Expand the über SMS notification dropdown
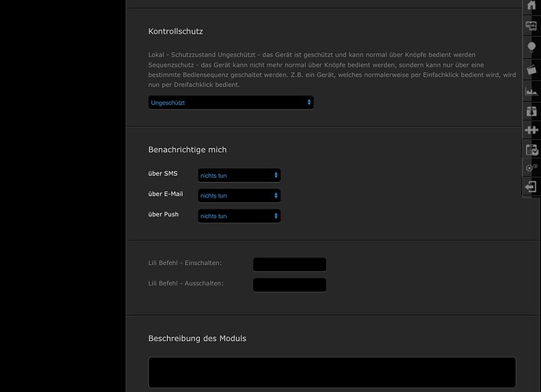This screenshot has width=541, height=392. 239,176
